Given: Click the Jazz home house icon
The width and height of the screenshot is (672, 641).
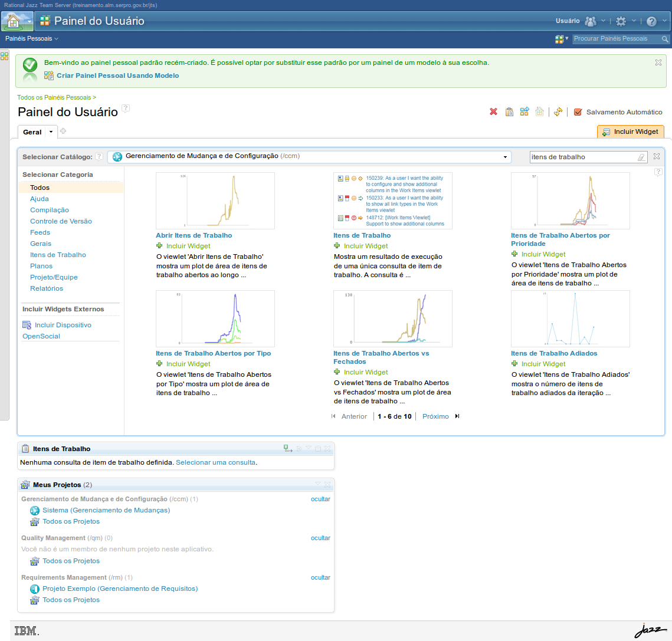Looking at the screenshot, I should click(x=14, y=21).
